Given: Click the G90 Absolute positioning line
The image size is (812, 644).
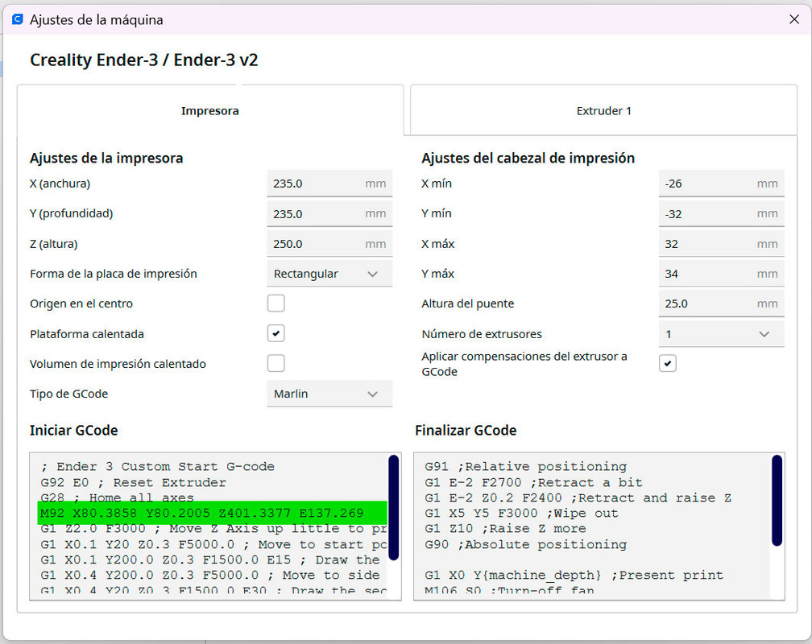Looking at the screenshot, I should click(x=525, y=545).
